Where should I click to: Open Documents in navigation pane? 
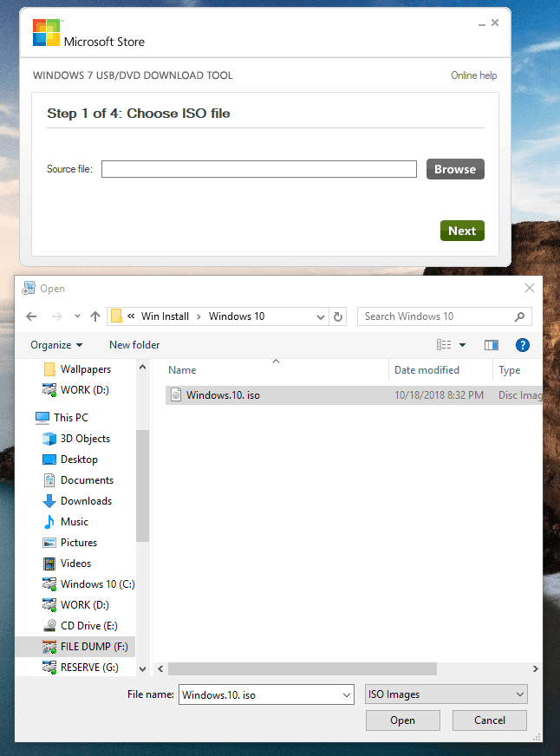[x=87, y=480]
